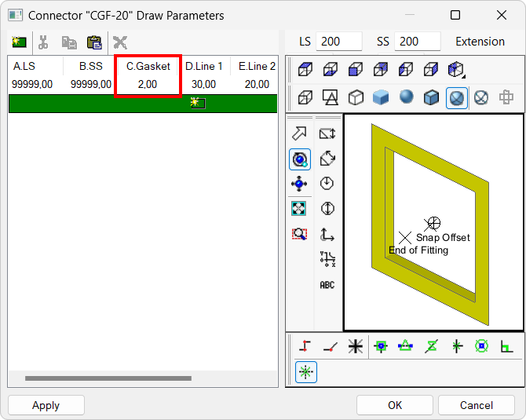Select the bottom-face view cube icon

click(330, 69)
